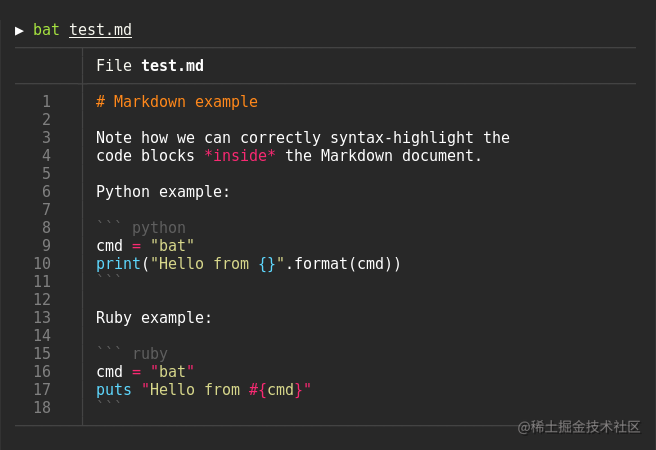Screen dimensions: 656x450
Task: Click the python fence language label
Action: coord(159,228)
